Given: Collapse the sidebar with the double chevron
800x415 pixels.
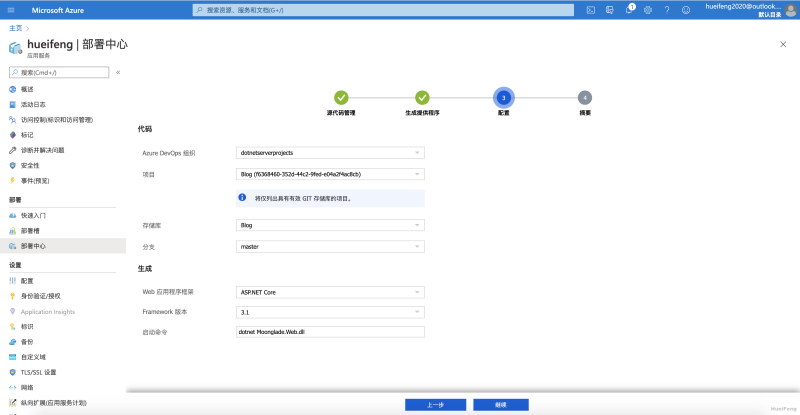Looking at the screenshot, I should tap(118, 72).
